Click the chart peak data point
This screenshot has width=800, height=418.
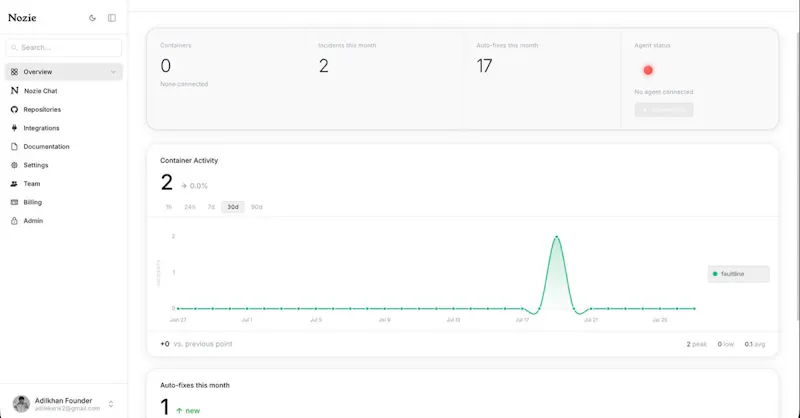pos(557,237)
